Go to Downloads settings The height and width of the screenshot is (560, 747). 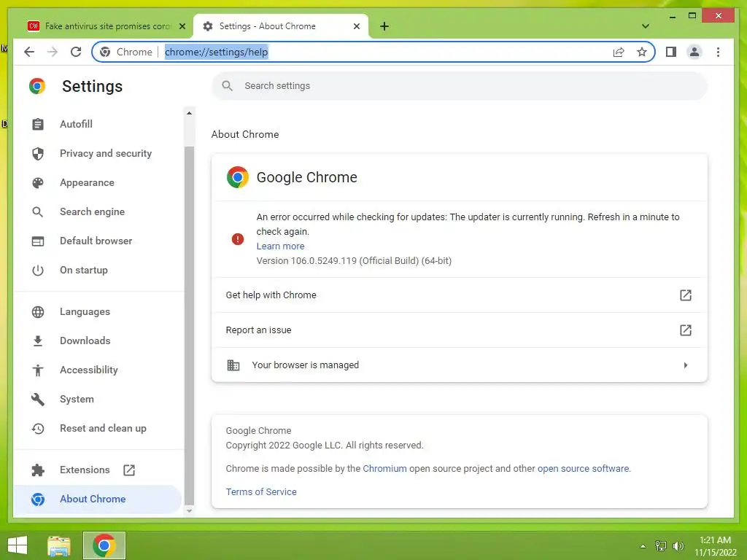(x=98, y=341)
